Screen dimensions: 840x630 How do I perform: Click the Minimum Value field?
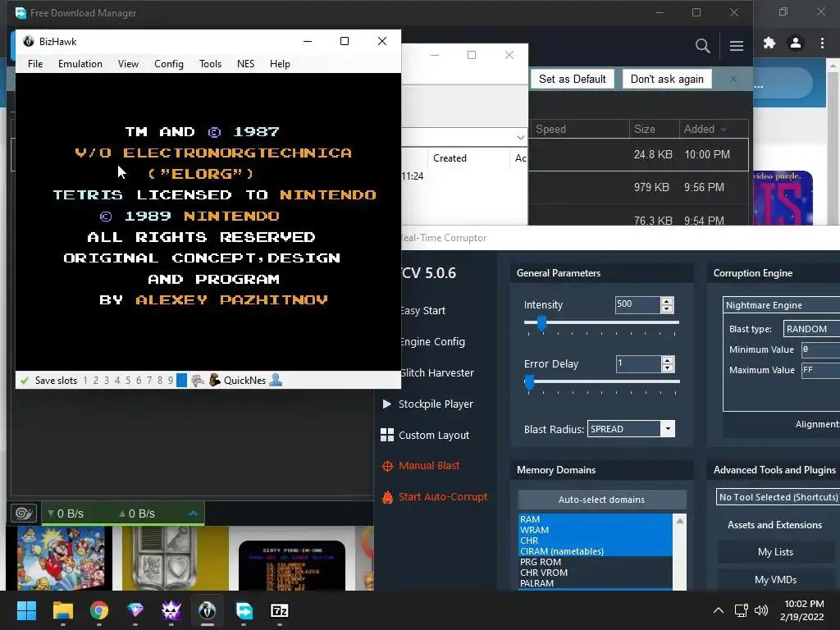[x=820, y=349]
